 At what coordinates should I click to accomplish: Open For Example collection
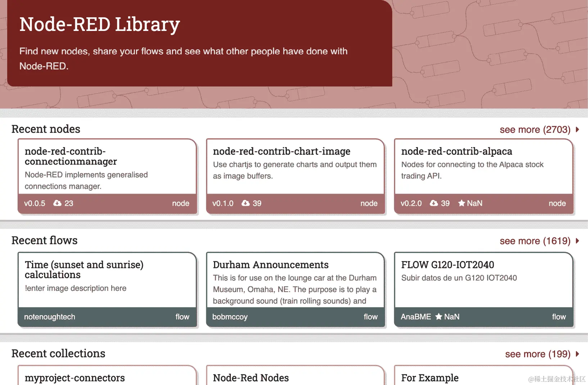point(430,378)
